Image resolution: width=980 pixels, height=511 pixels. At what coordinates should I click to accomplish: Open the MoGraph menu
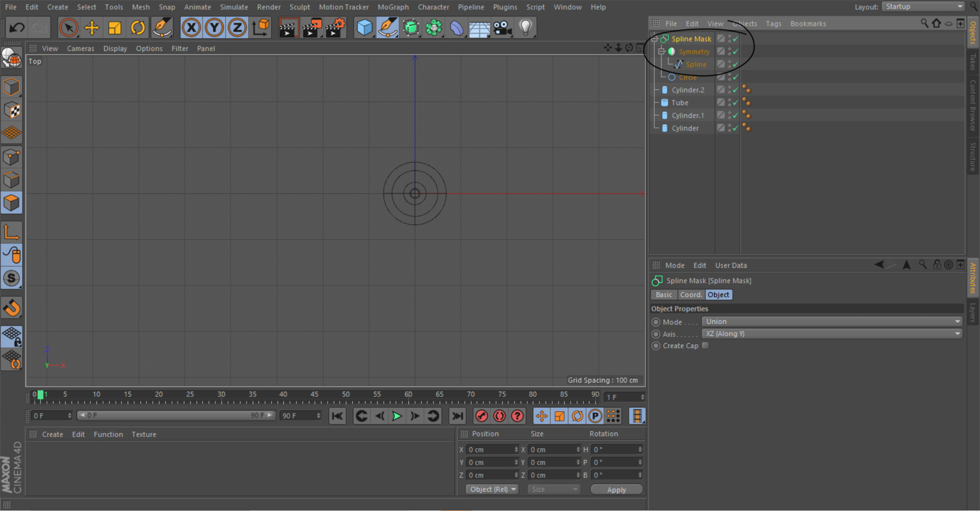[x=393, y=7]
